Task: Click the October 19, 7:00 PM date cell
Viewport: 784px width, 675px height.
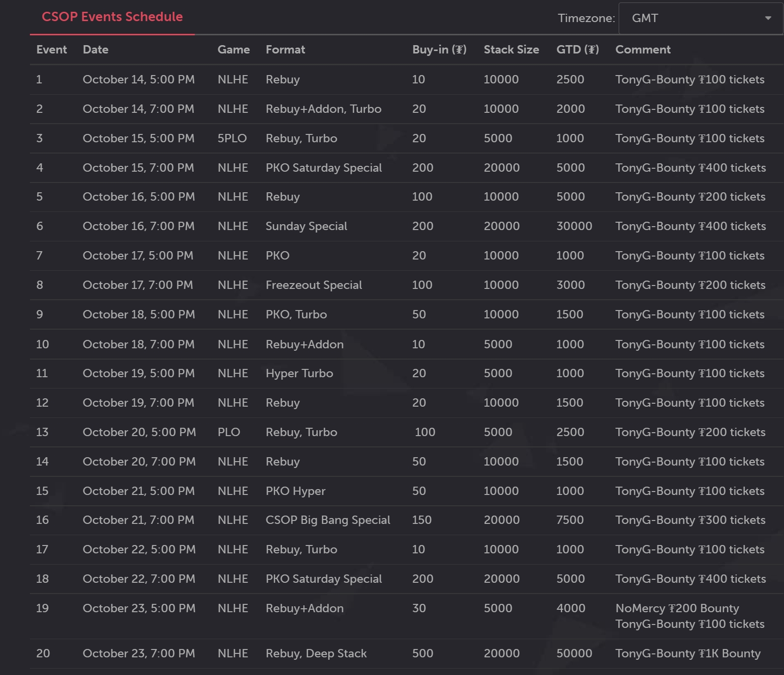Action: [138, 403]
